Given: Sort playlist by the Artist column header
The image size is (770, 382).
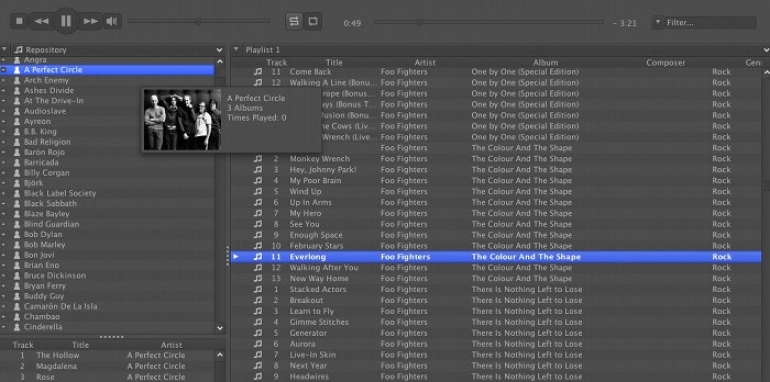Looking at the screenshot, I should pyautogui.click(x=425, y=62).
